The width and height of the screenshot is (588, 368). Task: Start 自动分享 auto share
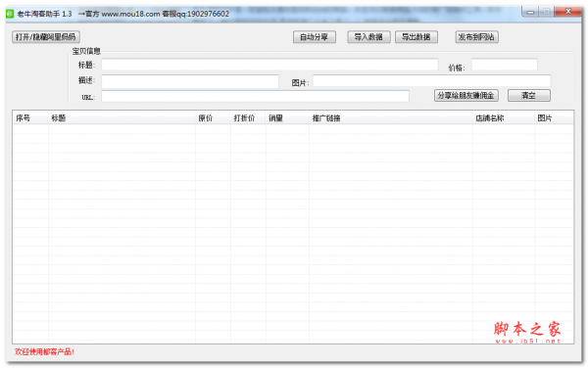(x=315, y=36)
